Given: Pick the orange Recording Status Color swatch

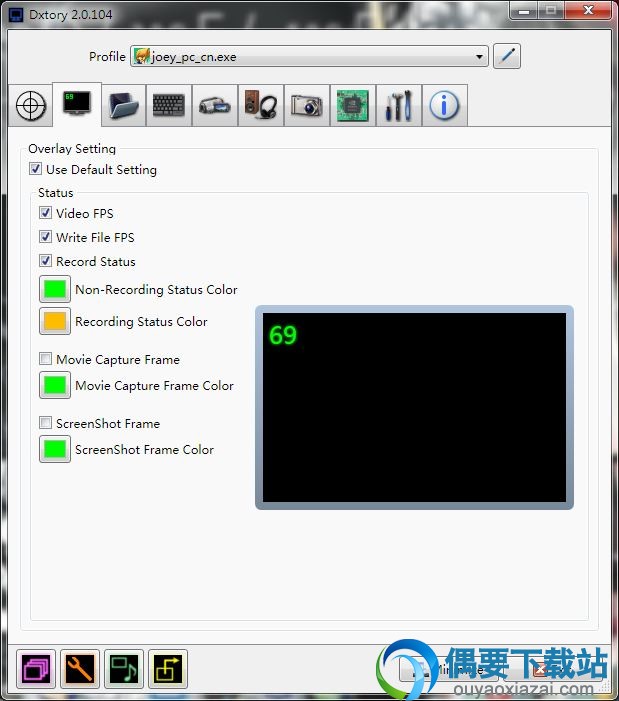Looking at the screenshot, I should (x=55, y=321).
